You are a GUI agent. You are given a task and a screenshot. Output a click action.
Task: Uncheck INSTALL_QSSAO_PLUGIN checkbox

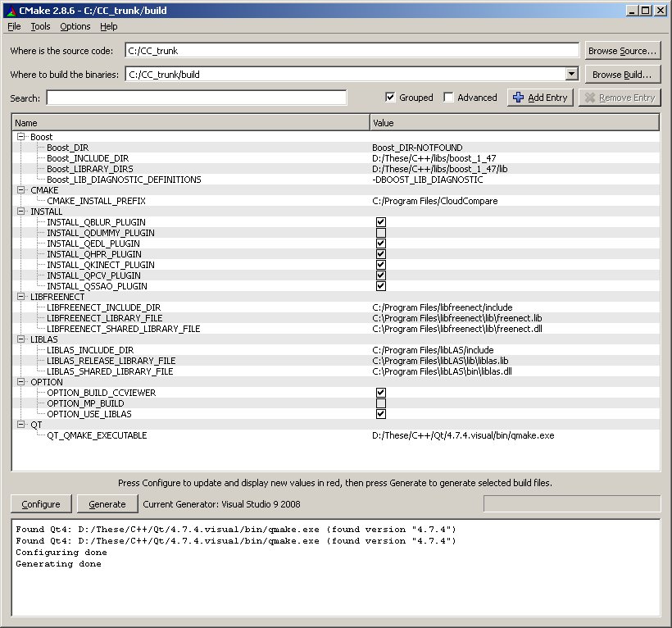coord(381,286)
